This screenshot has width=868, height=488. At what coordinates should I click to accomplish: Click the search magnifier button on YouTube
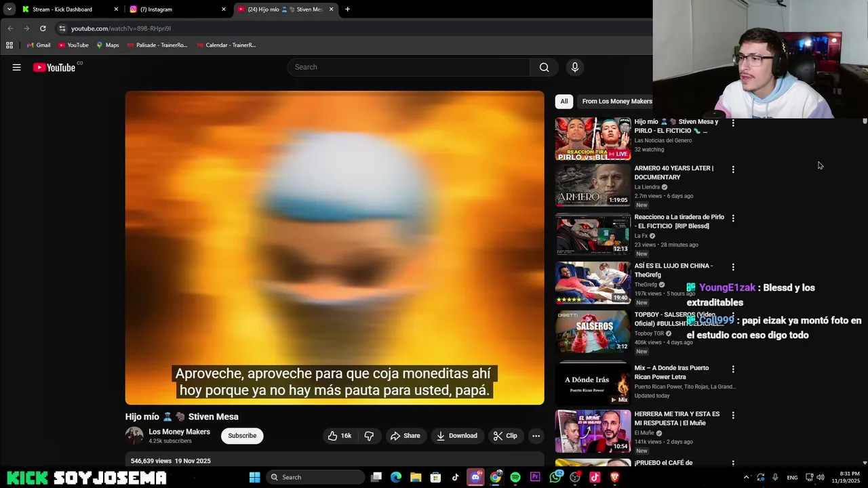(x=544, y=67)
